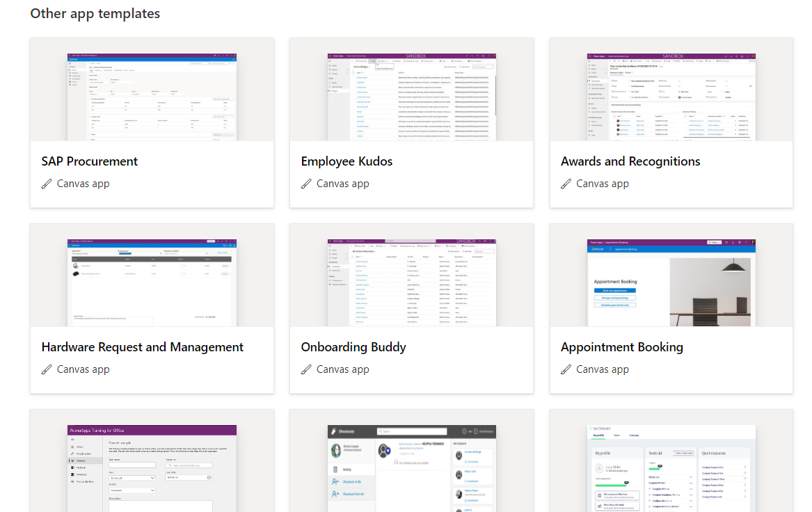The image size is (812, 512).
Task: Click the pencil icon under Employee Kudos
Action: tap(307, 184)
